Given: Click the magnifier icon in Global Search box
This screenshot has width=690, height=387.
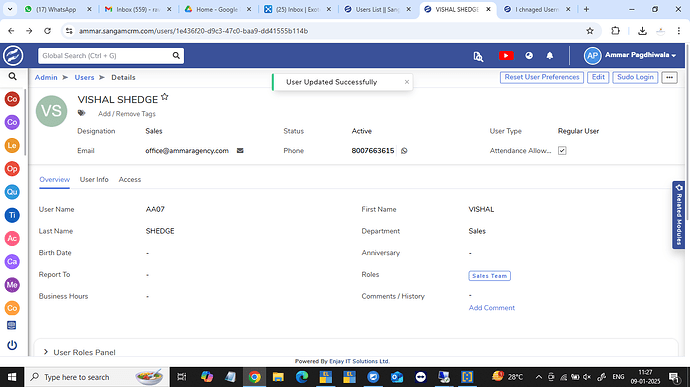Looking at the screenshot, I should (x=176, y=55).
